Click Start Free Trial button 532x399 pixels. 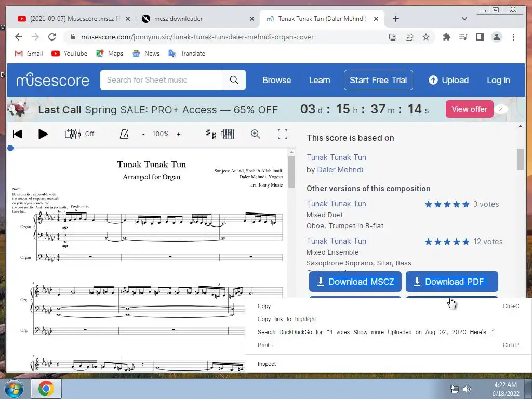point(378,80)
